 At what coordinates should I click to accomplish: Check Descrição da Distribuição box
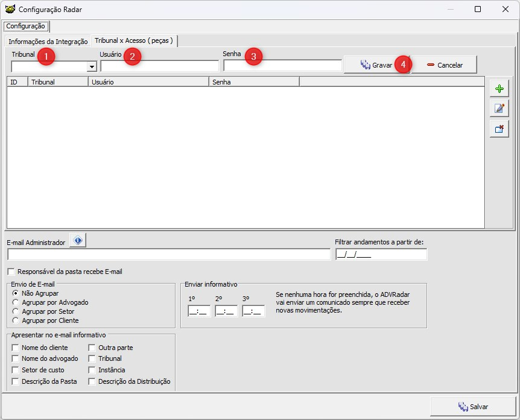point(92,381)
